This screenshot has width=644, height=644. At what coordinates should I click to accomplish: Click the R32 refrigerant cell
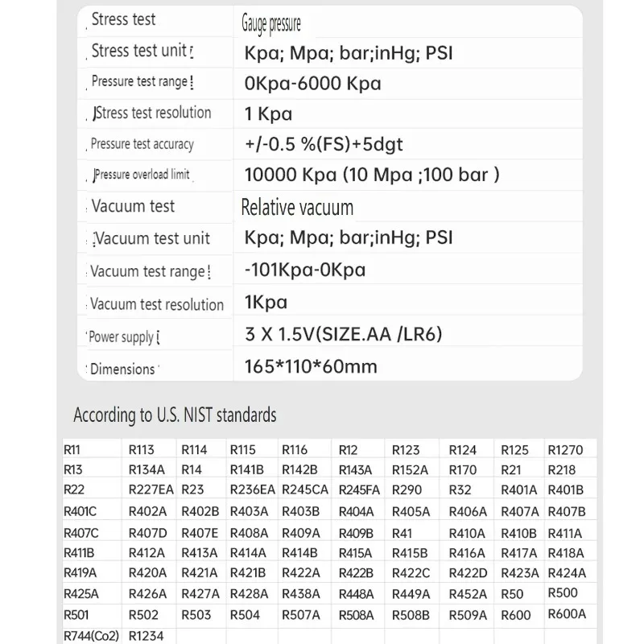click(x=460, y=490)
